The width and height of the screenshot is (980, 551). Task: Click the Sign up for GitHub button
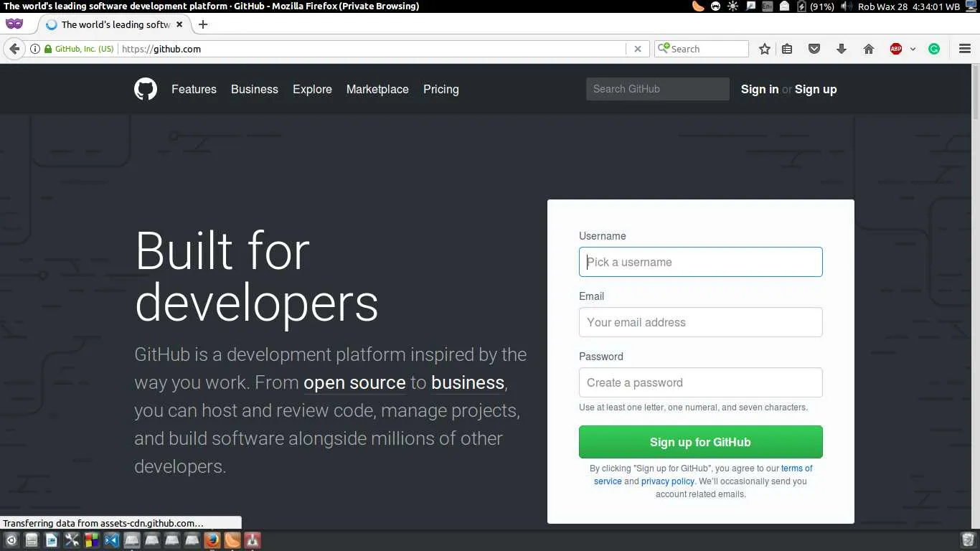click(700, 442)
